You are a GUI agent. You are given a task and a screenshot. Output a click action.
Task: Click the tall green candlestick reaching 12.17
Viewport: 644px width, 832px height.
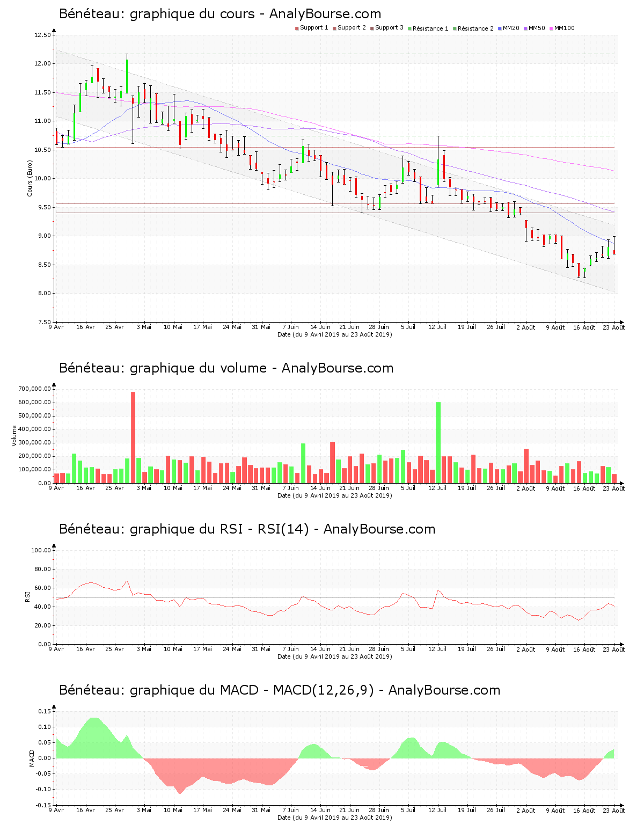127,74
